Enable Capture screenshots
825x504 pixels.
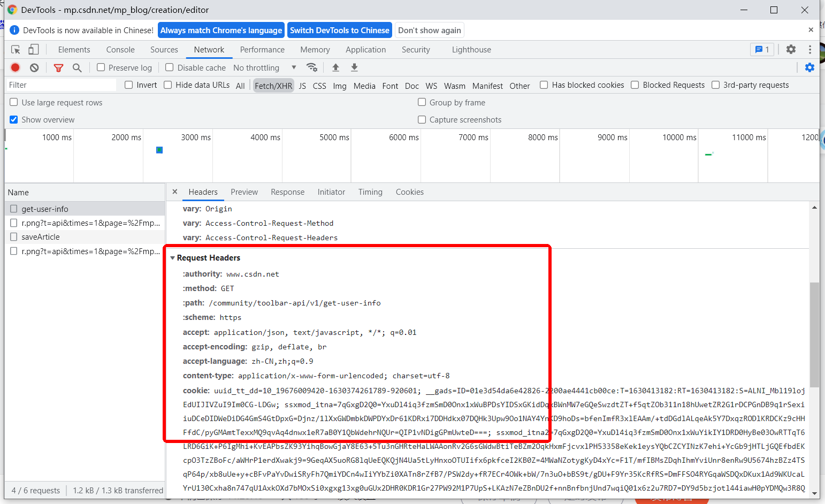(x=422, y=119)
